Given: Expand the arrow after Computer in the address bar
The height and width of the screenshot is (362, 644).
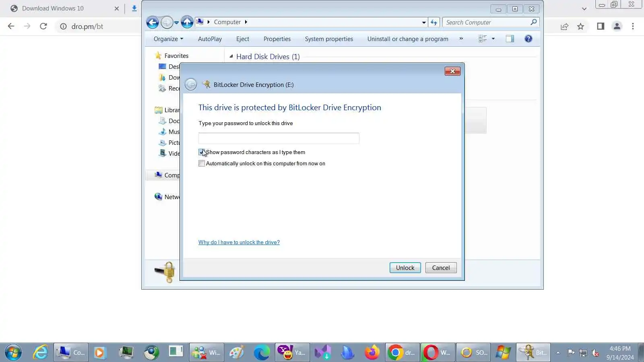Looking at the screenshot, I should 246,22.
